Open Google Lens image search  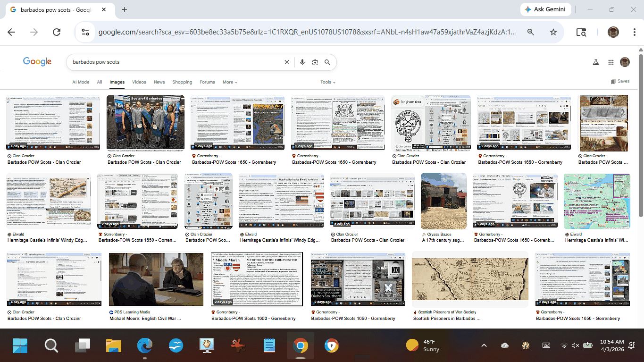coord(315,62)
